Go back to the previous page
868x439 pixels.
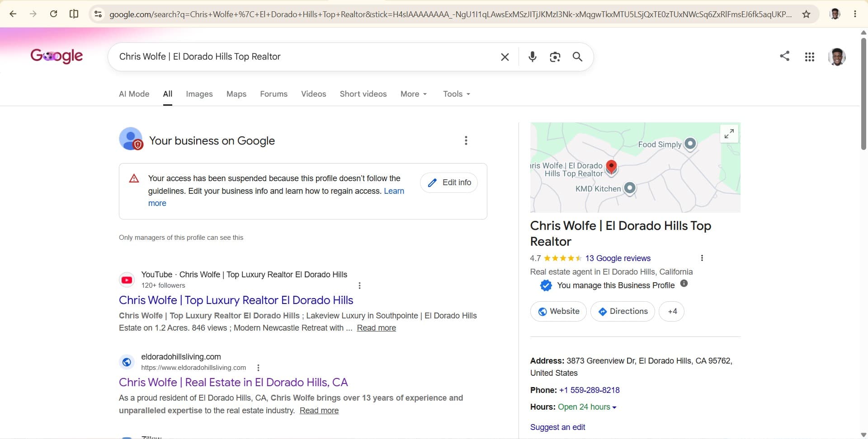pos(13,14)
